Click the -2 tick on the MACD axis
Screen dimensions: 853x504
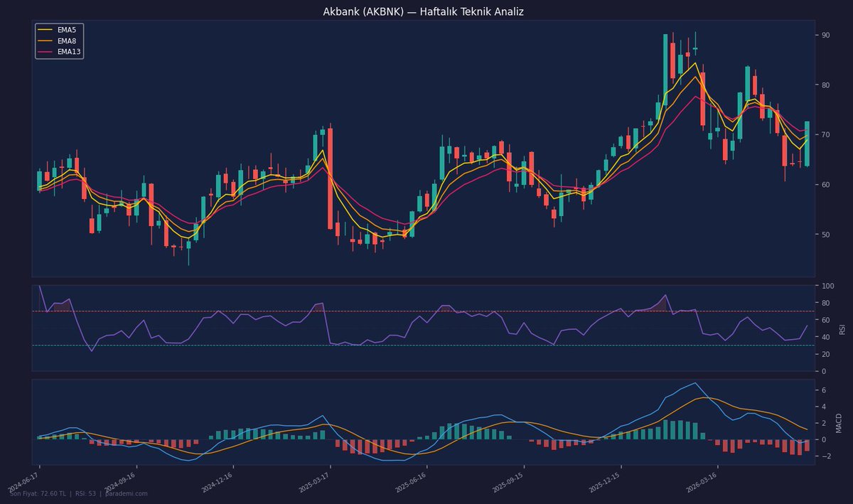click(825, 456)
